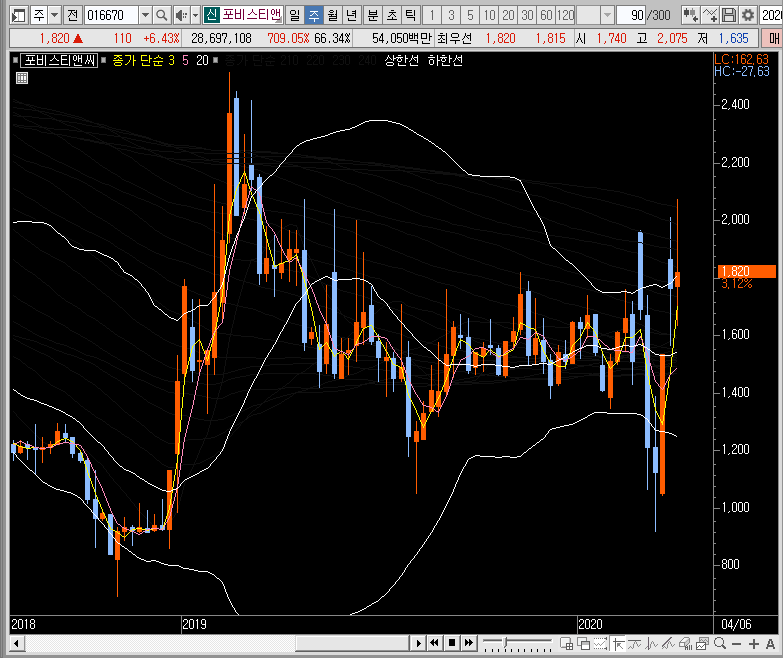Select the 5 period interval button
783x658 pixels.
[x=470, y=15]
